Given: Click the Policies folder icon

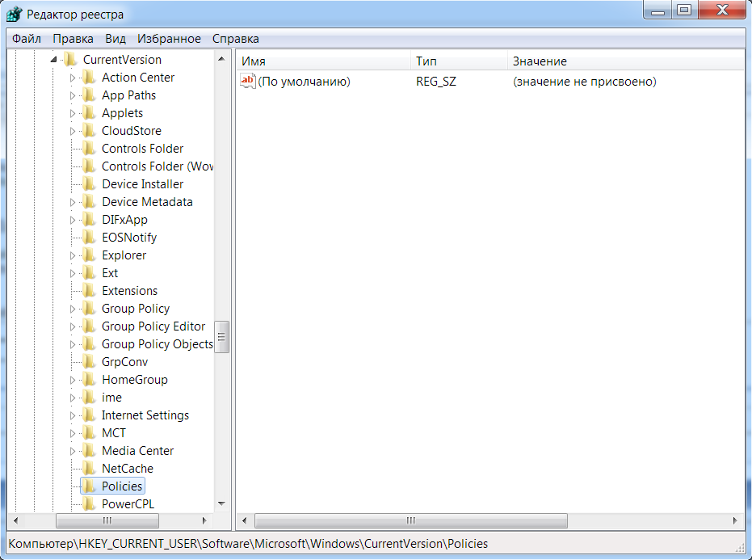Looking at the screenshot, I should tap(89, 486).
